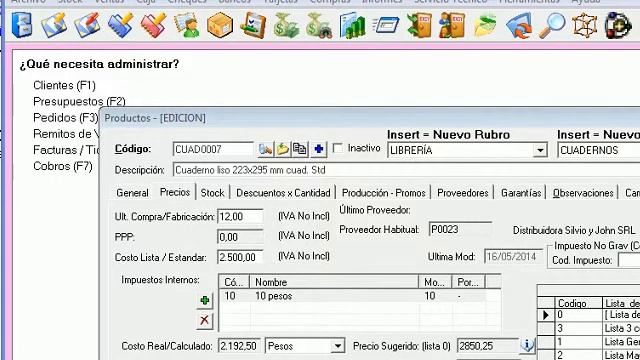Click the Distribuidora Silvio y John SRL text
This screenshot has height=360, width=640.
(x=574, y=230)
